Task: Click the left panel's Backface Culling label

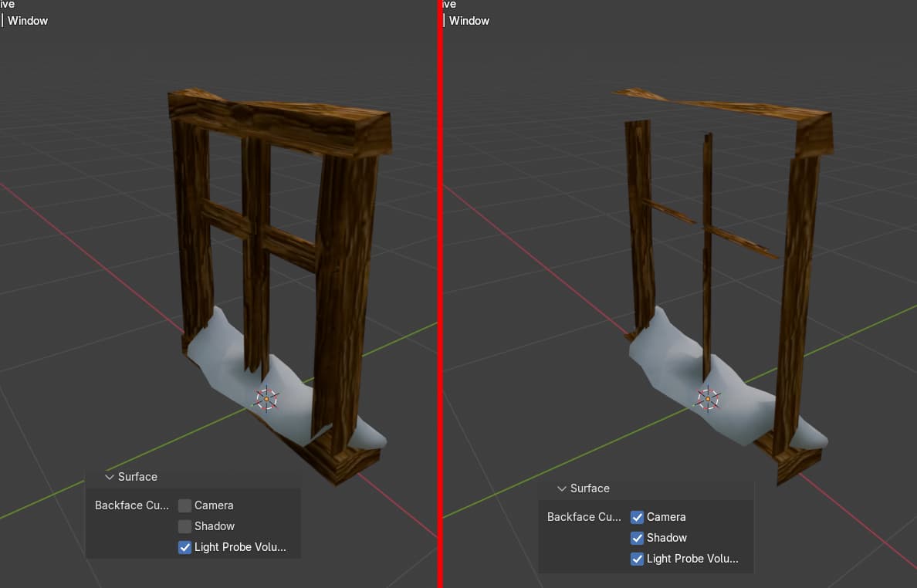Action: pyautogui.click(x=131, y=505)
